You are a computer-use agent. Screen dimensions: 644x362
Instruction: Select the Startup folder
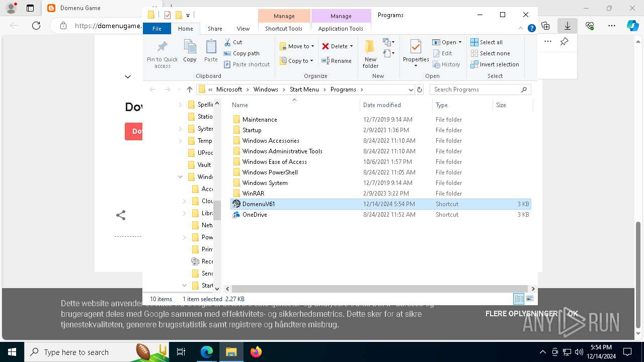[x=380, y=130]
